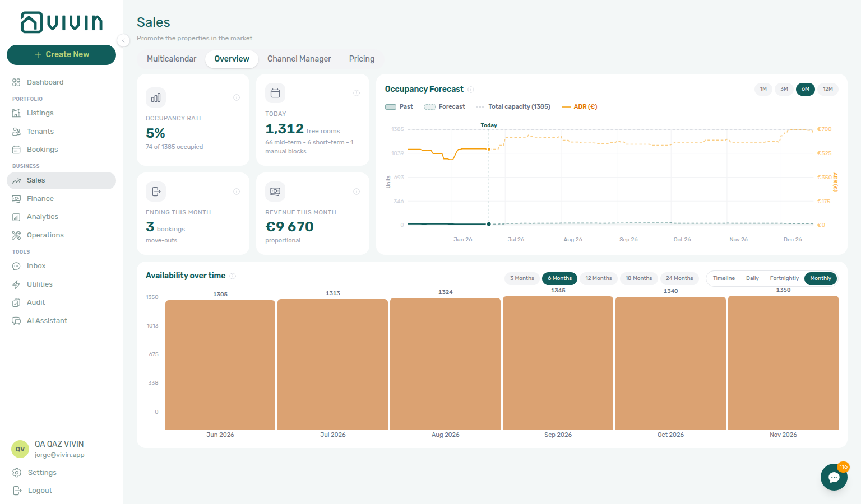Set forecast range to 3M
Screen dimensions: 861x504
(784, 89)
